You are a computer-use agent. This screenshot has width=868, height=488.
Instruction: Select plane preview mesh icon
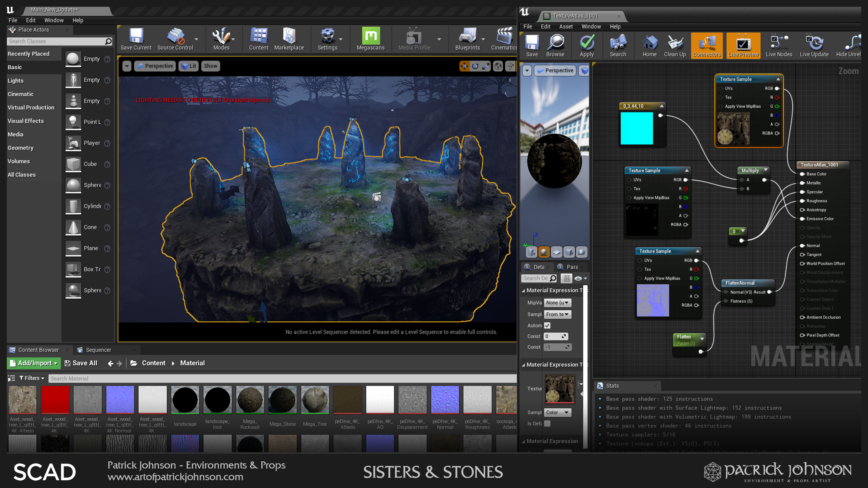[x=556, y=252]
